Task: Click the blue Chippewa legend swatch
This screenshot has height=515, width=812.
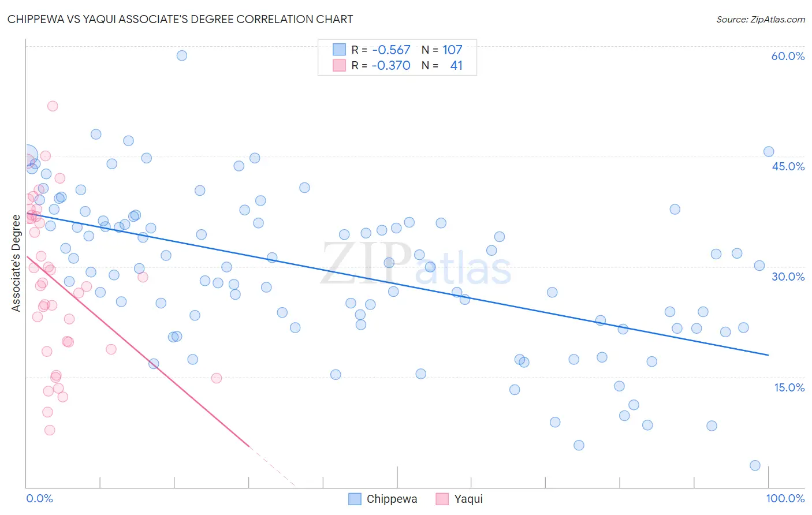Action: pos(355,499)
